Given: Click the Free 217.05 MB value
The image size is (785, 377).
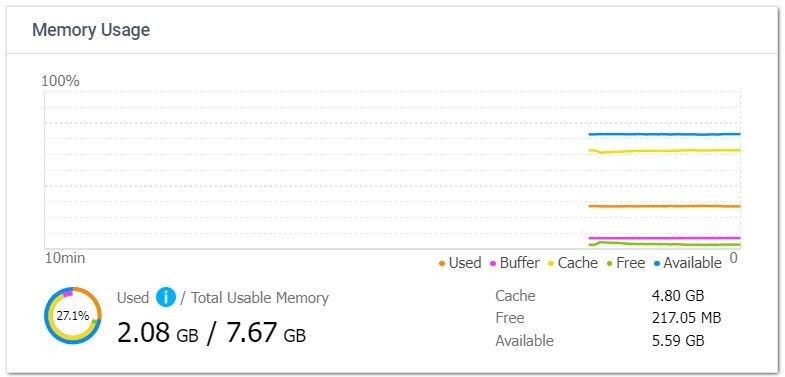Looking at the screenshot, I should click(686, 318).
